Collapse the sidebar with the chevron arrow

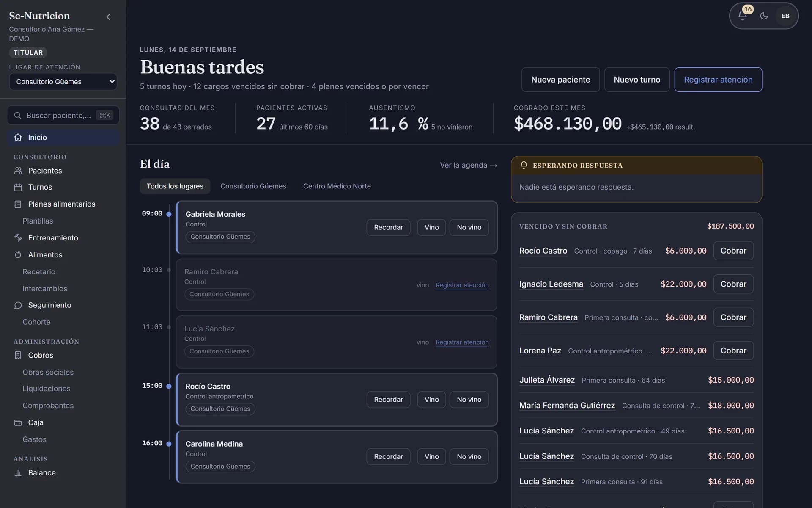click(x=108, y=17)
